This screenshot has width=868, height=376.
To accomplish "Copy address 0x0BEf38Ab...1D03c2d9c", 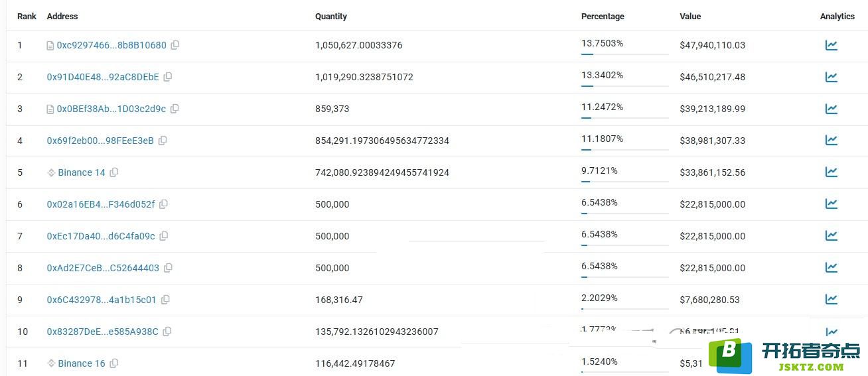I will pos(175,109).
